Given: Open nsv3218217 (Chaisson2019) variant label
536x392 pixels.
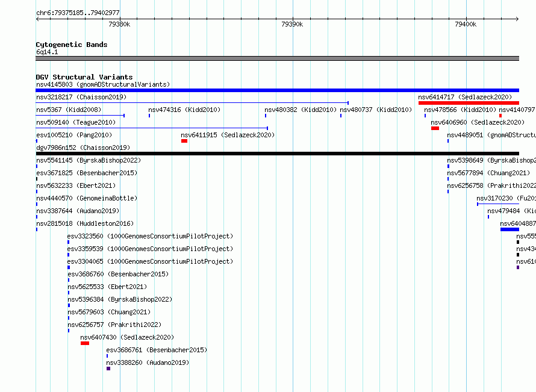Looking at the screenshot, I should tap(81, 97).
